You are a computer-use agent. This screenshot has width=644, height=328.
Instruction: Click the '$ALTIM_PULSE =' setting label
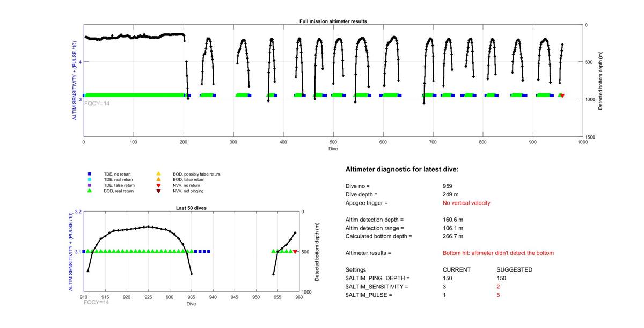[x=369, y=295]
